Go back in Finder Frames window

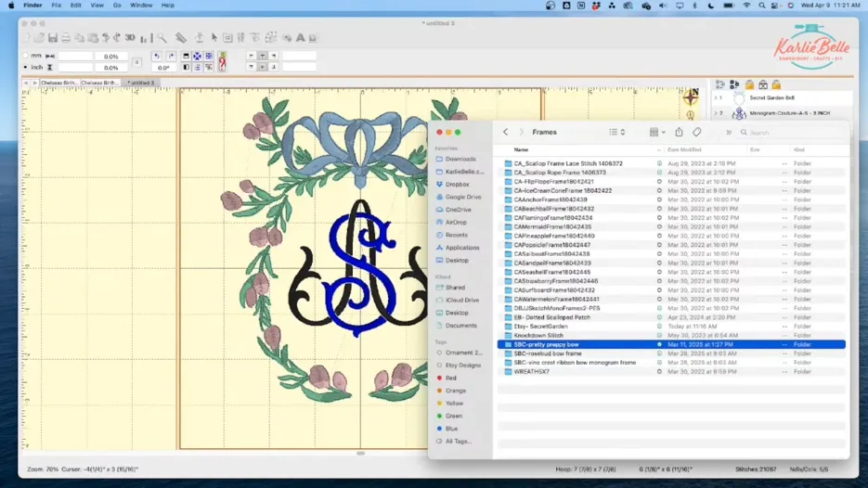coord(505,133)
